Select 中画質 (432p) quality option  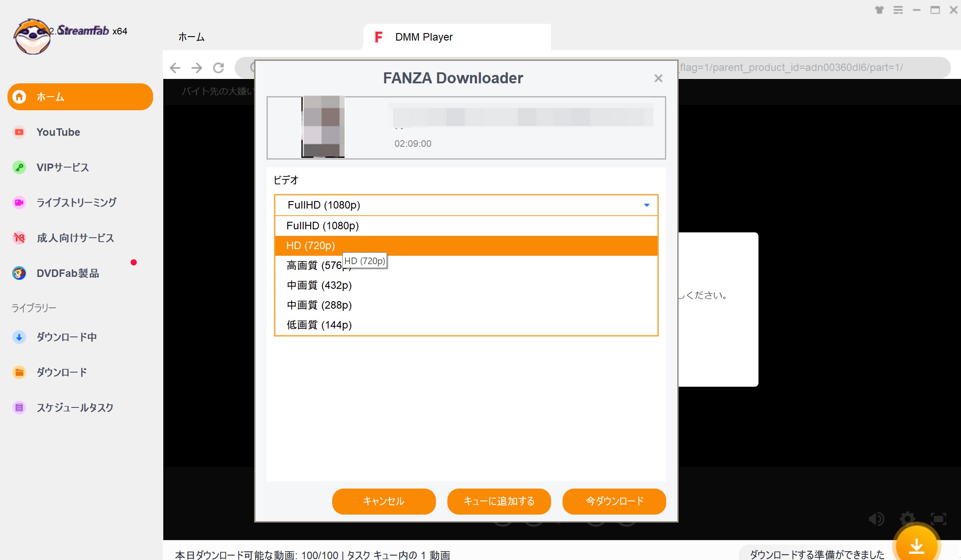(x=466, y=285)
